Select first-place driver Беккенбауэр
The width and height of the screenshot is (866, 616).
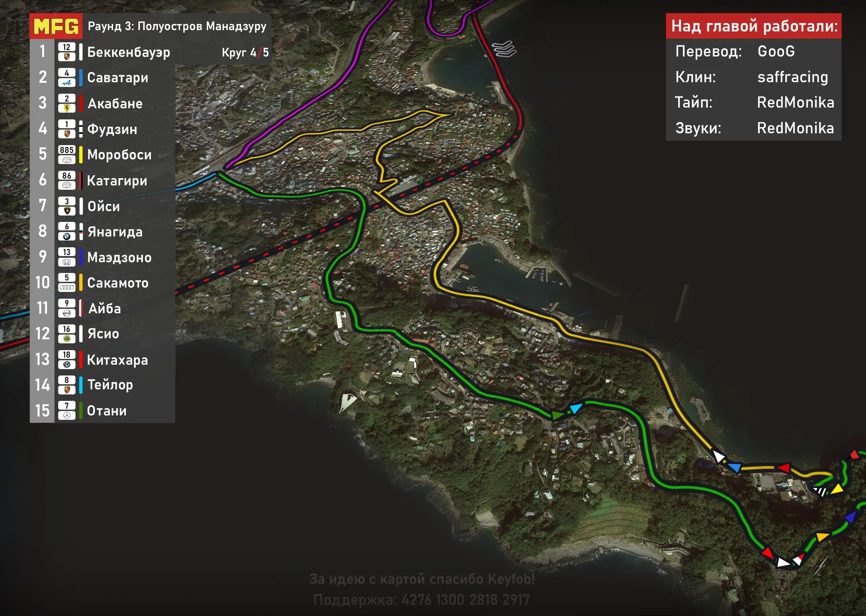click(129, 52)
